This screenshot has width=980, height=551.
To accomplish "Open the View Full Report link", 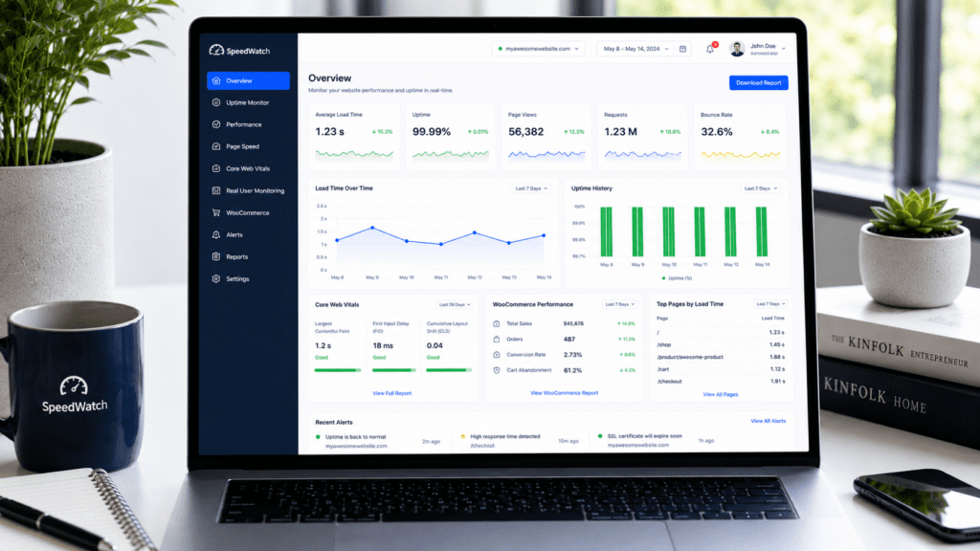I will (391, 393).
